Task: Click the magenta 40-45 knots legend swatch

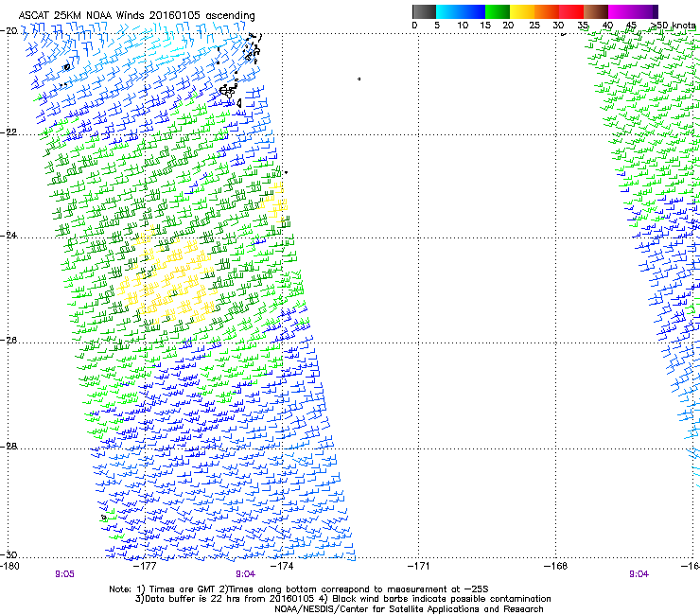Action: coord(621,11)
